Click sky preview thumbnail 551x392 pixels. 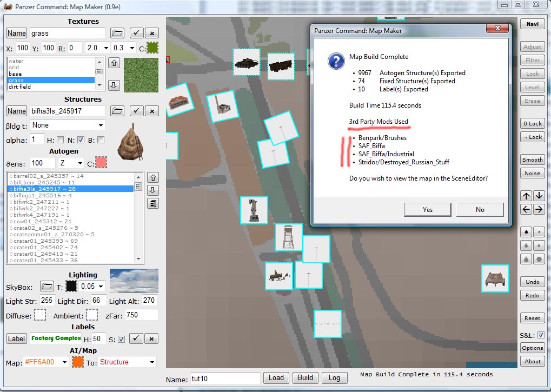(134, 281)
